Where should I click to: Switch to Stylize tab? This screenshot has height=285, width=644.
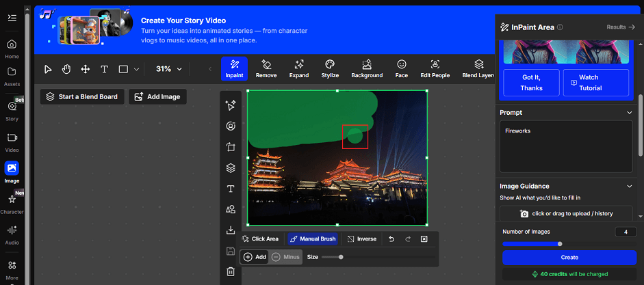pos(330,68)
